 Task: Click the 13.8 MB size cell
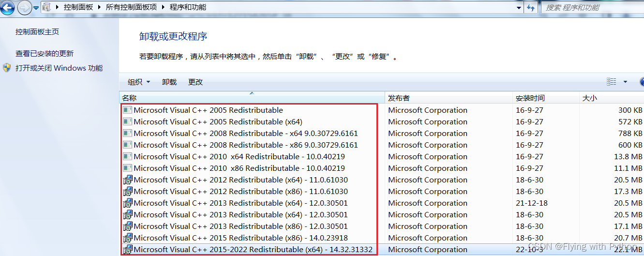(x=629, y=156)
